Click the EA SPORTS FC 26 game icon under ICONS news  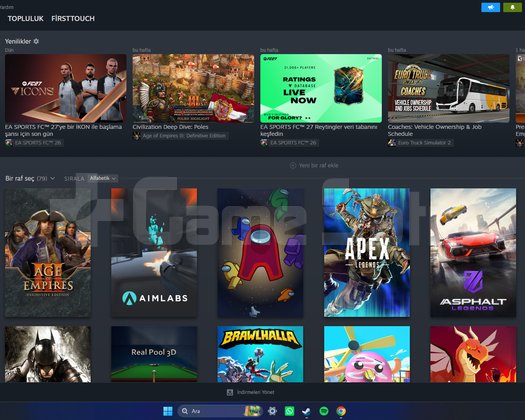coord(9,143)
